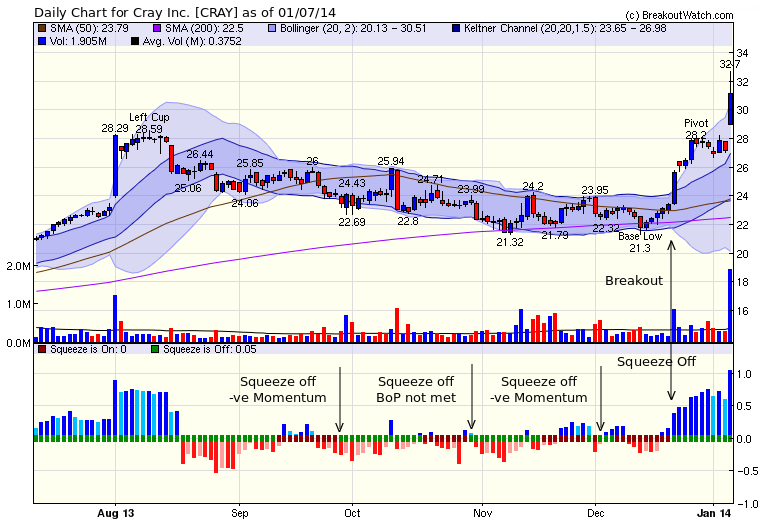The height and width of the screenshot is (525, 766).
Task: Click the 'Squeeze is On: 0' label
Action: click(88, 350)
